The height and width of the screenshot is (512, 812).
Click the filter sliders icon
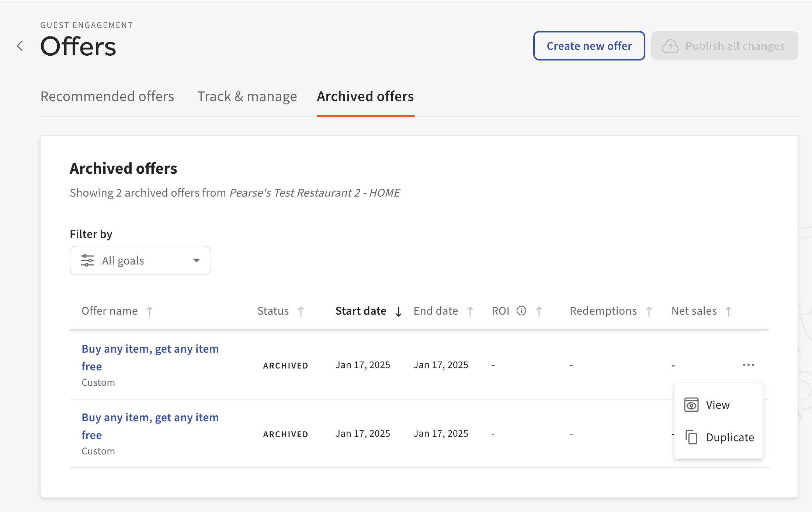(x=87, y=260)
